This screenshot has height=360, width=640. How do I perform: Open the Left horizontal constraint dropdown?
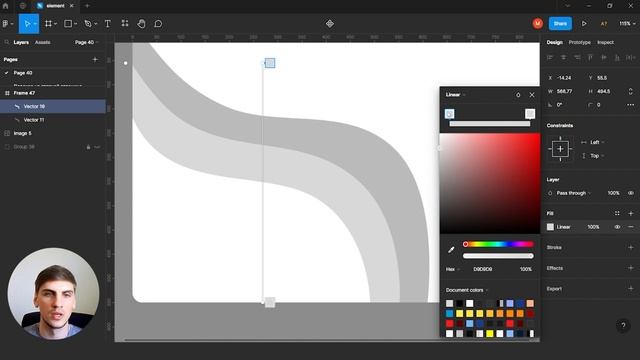[x=596, y=142]
